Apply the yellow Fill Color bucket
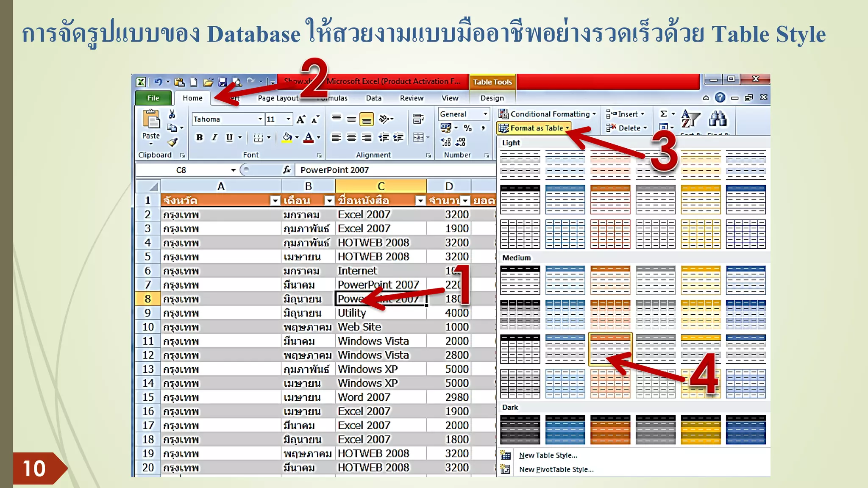This screenshot has width=868, height=488. pos(287,137)
